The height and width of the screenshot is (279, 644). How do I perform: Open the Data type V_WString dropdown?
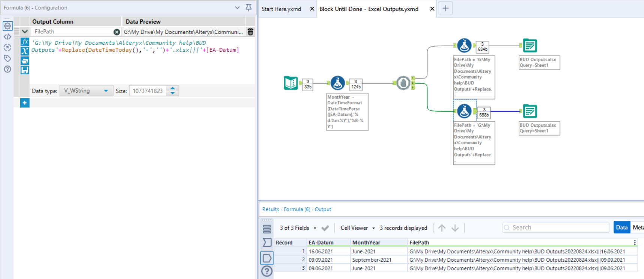86,91
